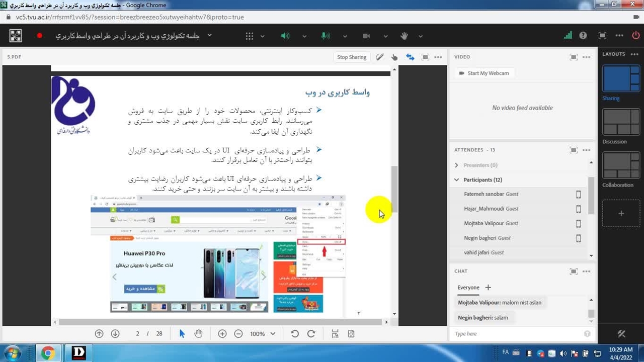Click the raise hand icon
The image size is (644, 362).
coord(404,36)
